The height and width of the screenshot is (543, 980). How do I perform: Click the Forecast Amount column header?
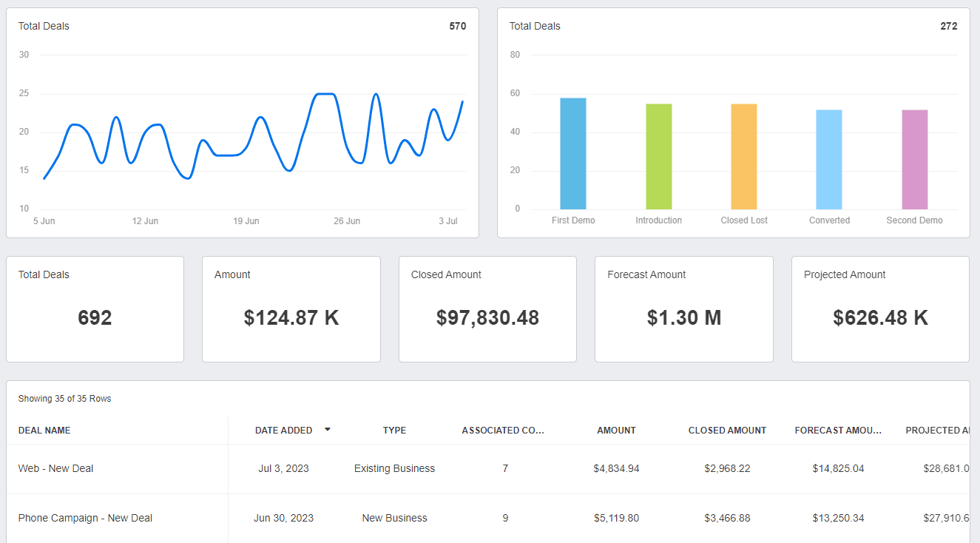(838, 431)
